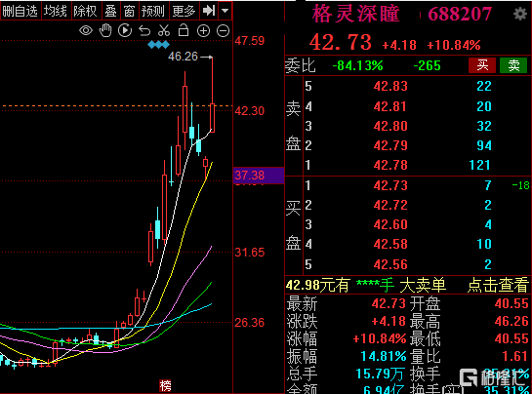Expand the toolbar dropdown arrow
This screenshot has height=394, width=532.
click(x=225, y=11)
